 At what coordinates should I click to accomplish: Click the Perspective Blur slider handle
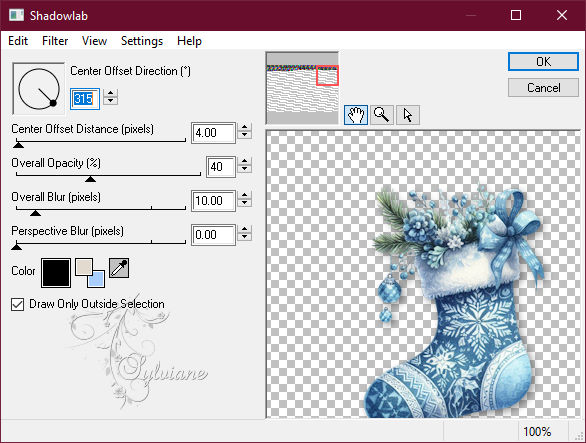tap(16, 247)
